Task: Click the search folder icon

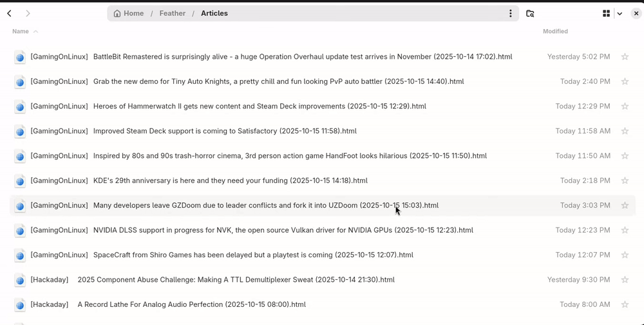Action: click(530, 14)
